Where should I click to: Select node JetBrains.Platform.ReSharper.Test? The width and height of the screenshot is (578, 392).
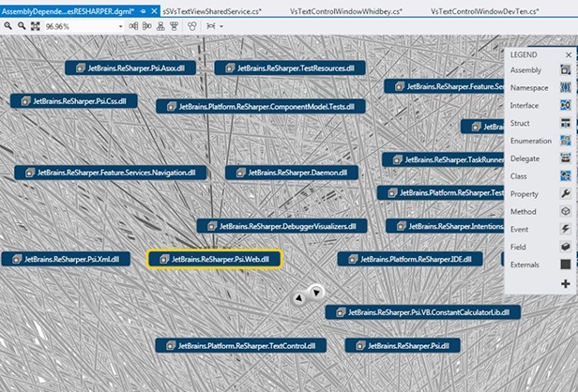click(x=440, y=192)
